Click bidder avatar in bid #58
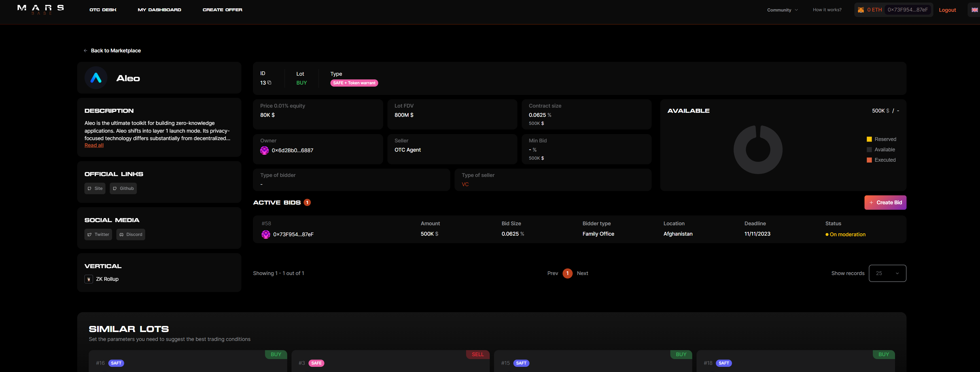This screenshot has width=980, height=372. 266,234
